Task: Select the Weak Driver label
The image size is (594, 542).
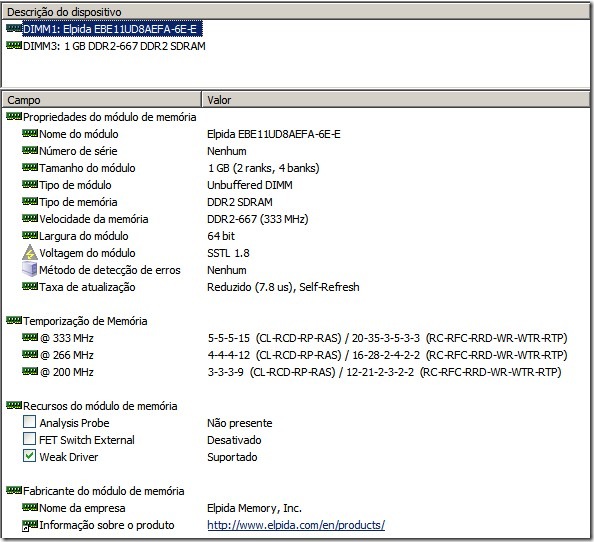Action: click(69, 457)
